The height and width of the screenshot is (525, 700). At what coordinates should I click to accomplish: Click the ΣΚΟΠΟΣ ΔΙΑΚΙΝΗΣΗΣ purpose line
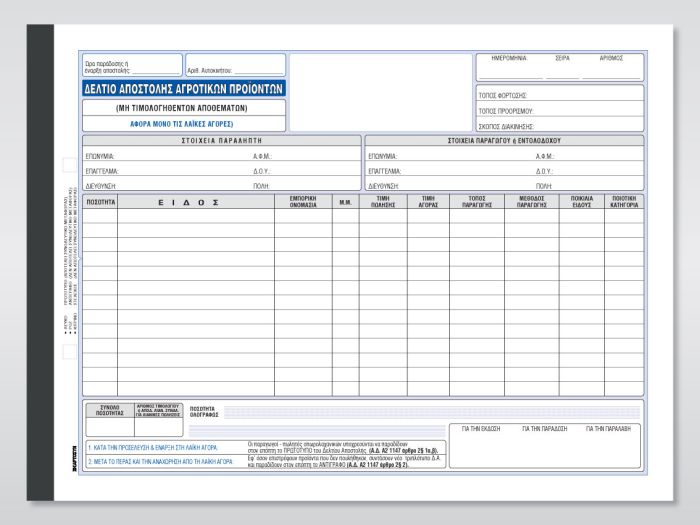pyautogui.click(x=560, y=127)
